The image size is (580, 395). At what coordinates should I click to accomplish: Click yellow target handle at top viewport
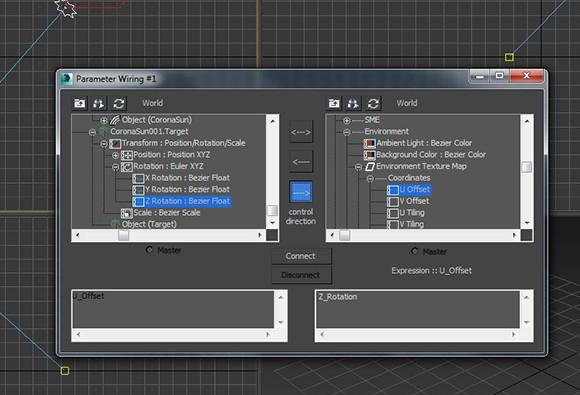tap(509, 57)
